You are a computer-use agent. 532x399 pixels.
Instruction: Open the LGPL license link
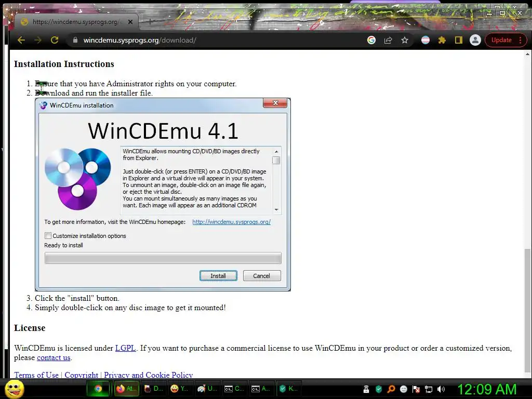point(126,348)
